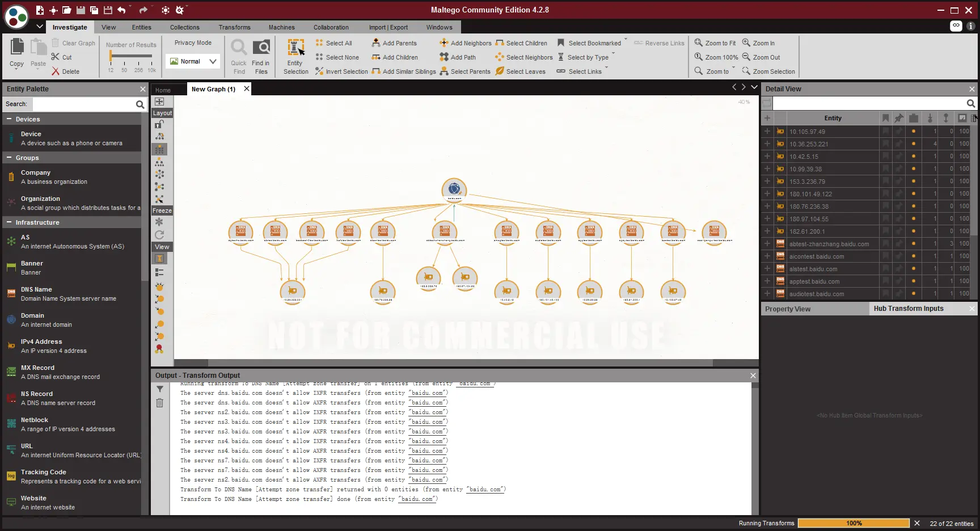Apply the snowflake Freeze layout icon
980x531 pixels.
pos(159,222)
